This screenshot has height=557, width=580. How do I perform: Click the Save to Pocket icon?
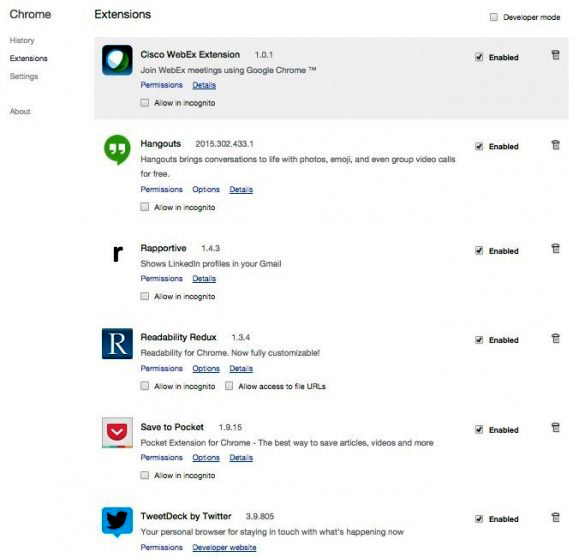(x=117, y=432)
